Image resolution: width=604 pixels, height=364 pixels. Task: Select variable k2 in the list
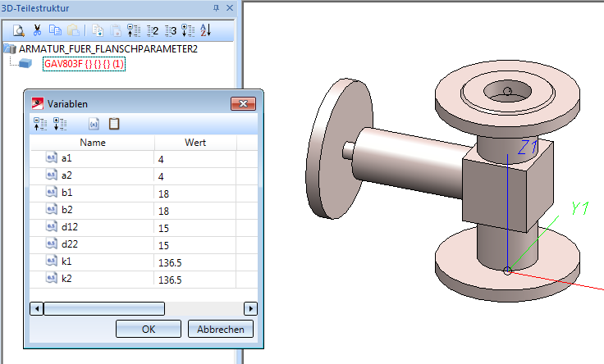point(66,279)
